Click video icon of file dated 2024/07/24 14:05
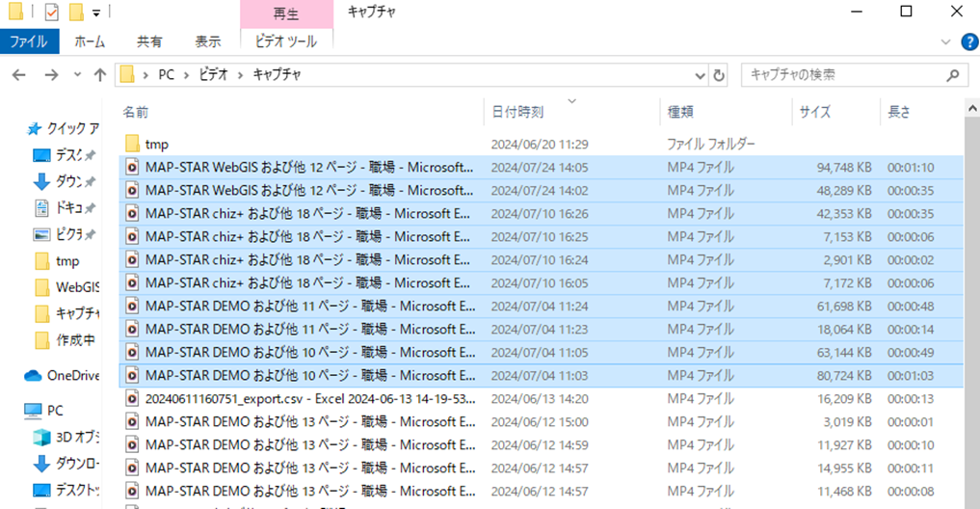 [132, 167]
